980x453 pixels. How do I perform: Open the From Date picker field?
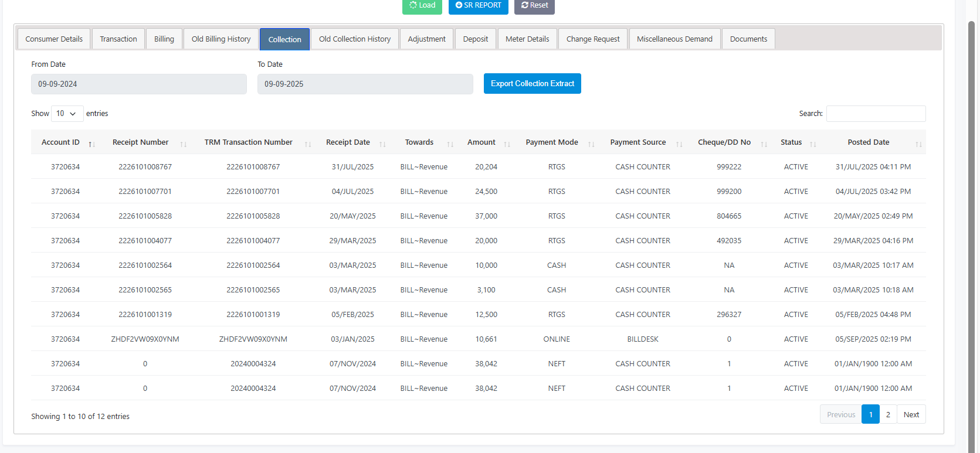click(x=138, y=84)
